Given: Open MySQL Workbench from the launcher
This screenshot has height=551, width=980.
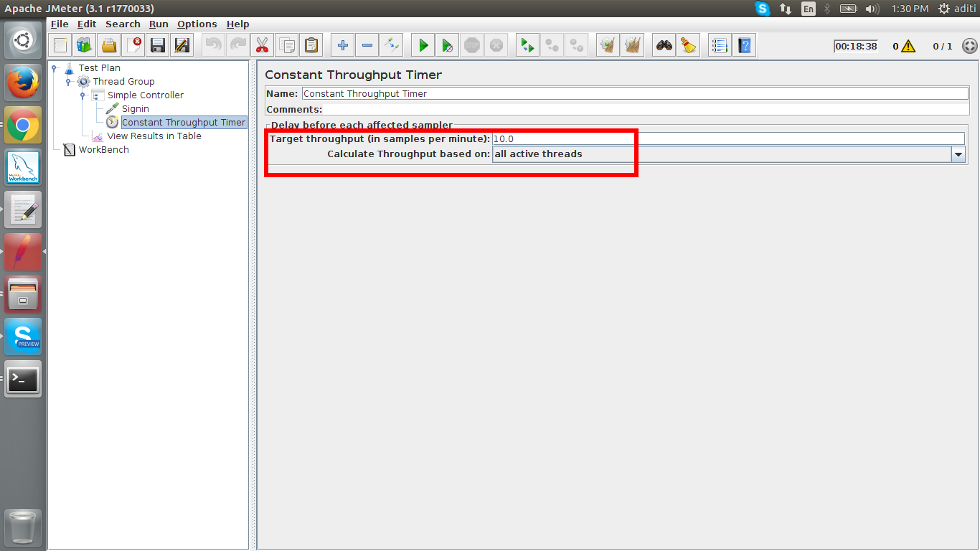Looking at the screenshot, I should tap(23, 168).
